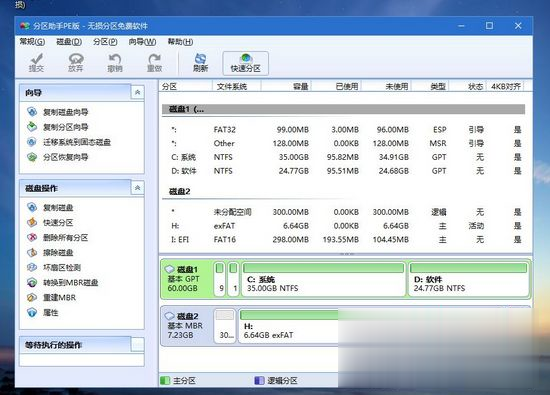Screen dimensions: 550x395
Task: Select H: 6.64GB exFAT block in disk map
Action: (x=289, y=326)
